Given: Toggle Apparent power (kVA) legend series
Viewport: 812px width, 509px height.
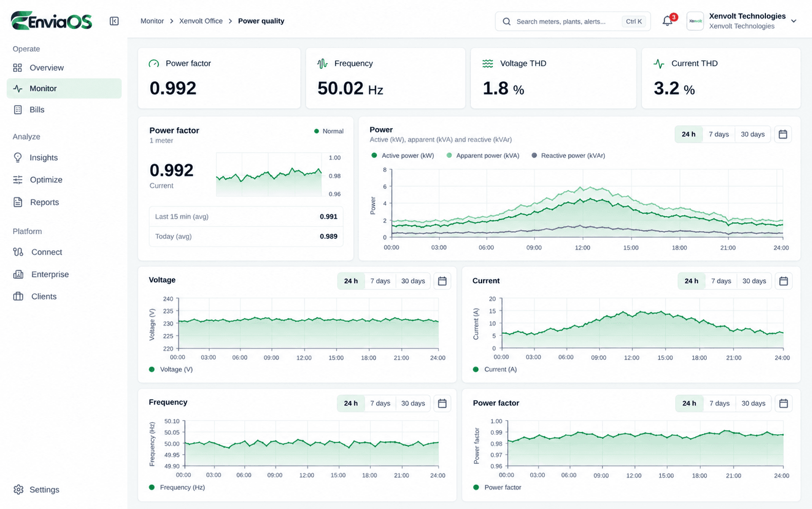Looking at the screenshot, I should coord(483,156).
